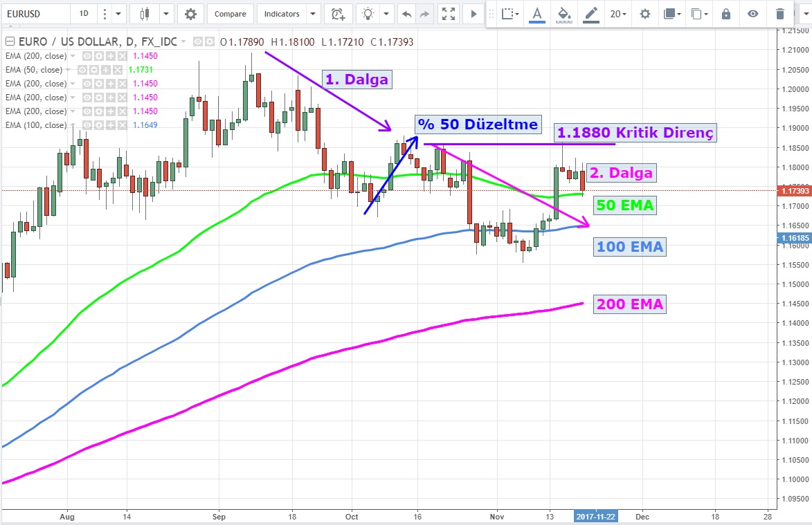The height and width of the screenshot is (525, 812).
Task: Open the font size 20 dropdown
Action: [618, 14]
